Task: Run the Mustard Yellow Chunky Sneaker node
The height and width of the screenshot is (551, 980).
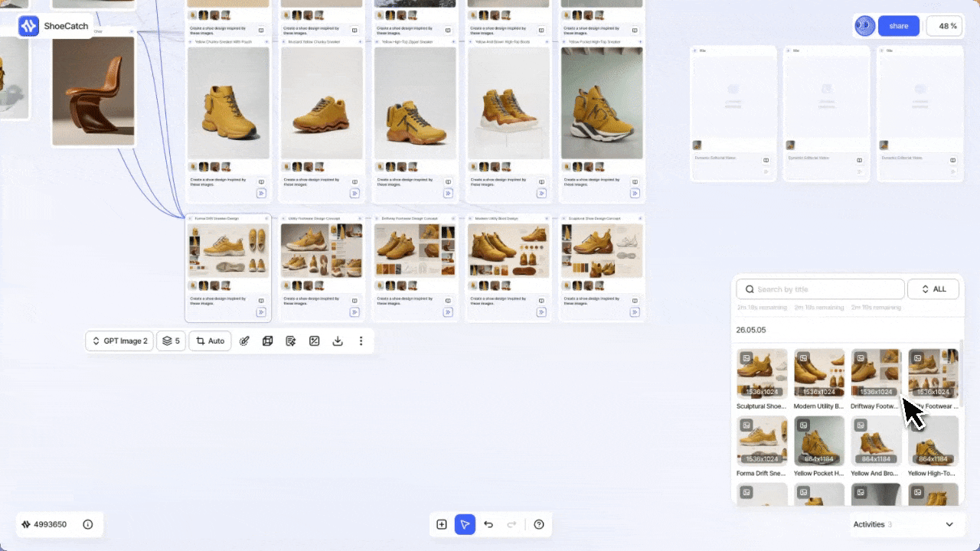Action: click(354, 194)
